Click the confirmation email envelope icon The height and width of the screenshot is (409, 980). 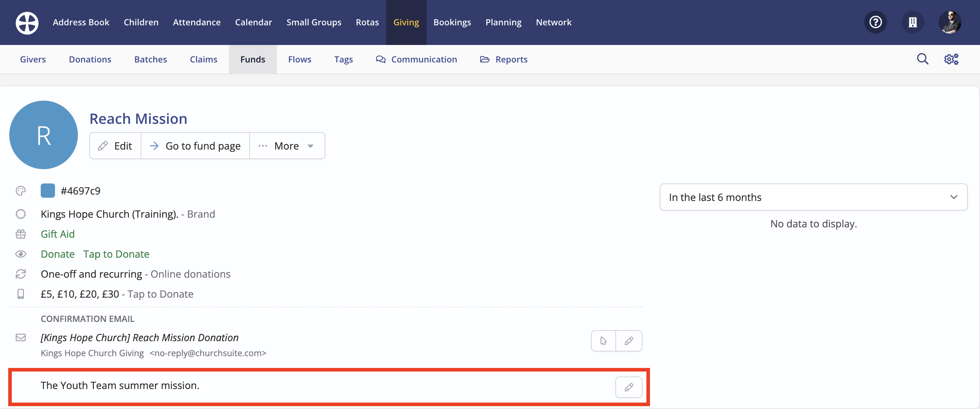tap(21, 338)
